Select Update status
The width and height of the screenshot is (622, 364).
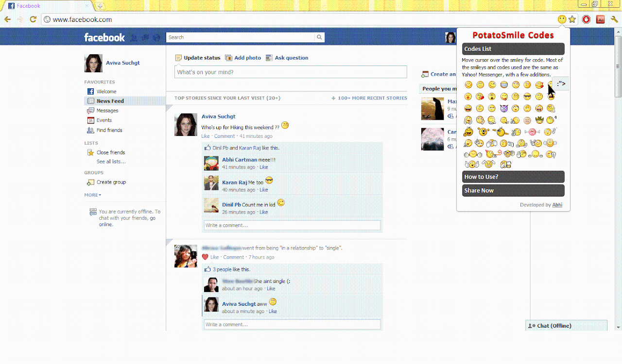197,58
